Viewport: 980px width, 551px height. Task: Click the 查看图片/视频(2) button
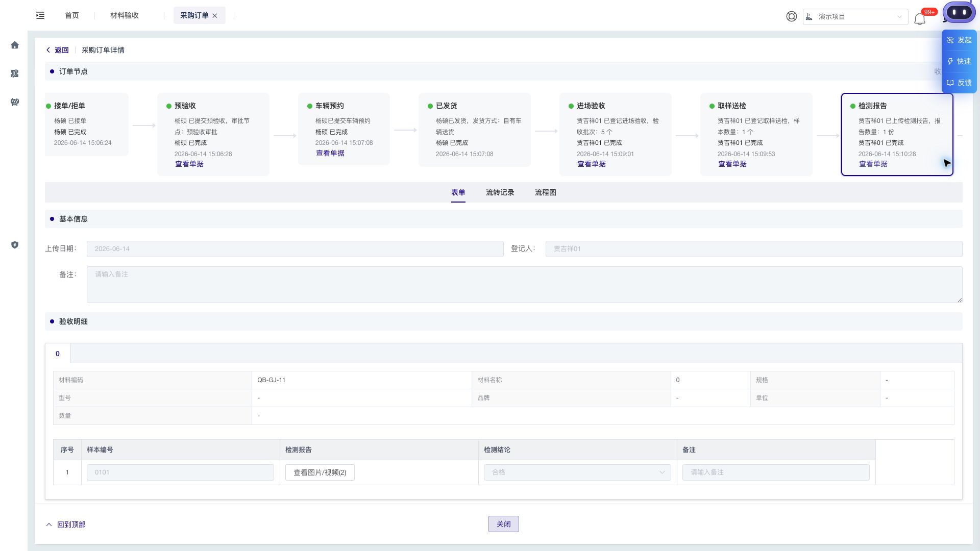coord(320,472)
